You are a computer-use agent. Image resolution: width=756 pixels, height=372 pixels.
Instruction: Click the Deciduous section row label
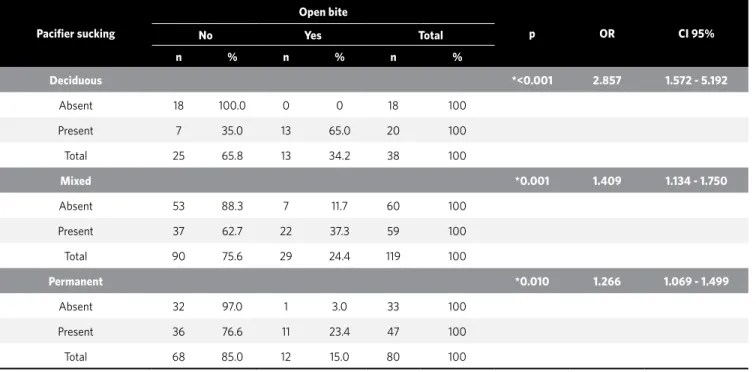click(x=76, y=80)
